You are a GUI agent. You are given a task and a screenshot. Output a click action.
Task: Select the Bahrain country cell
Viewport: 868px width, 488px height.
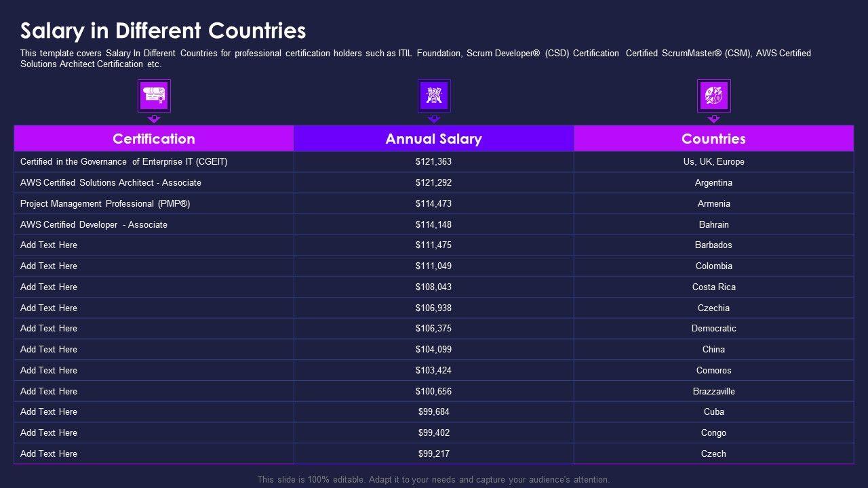coord(714,224)
